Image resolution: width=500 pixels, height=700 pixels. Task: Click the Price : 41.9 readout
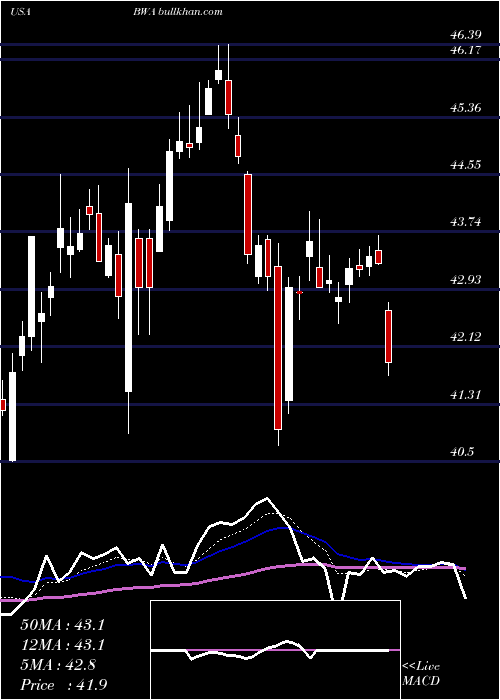click(x=64, y=684)
